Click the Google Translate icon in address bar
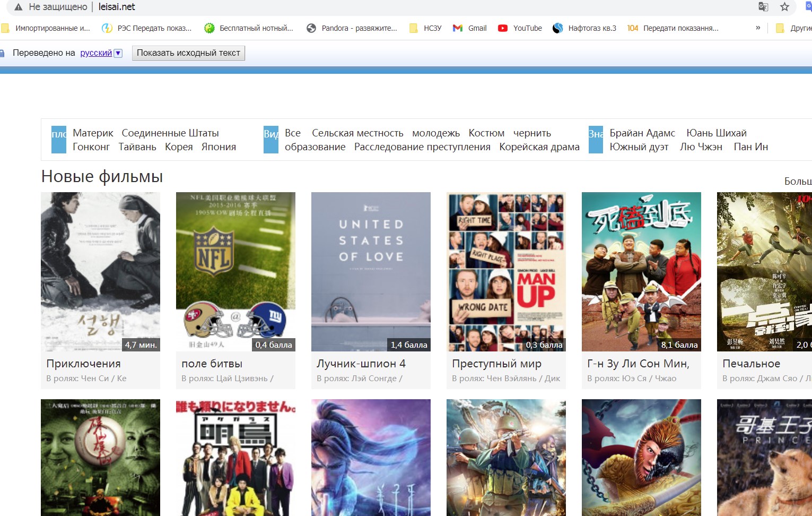 [x=763, y=7]
